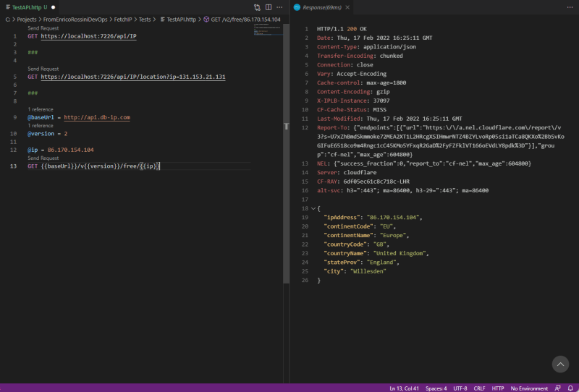This screenshot has width=579, height=392.
Task: Click the minimap preview of the editor
Action: [268, 30]
